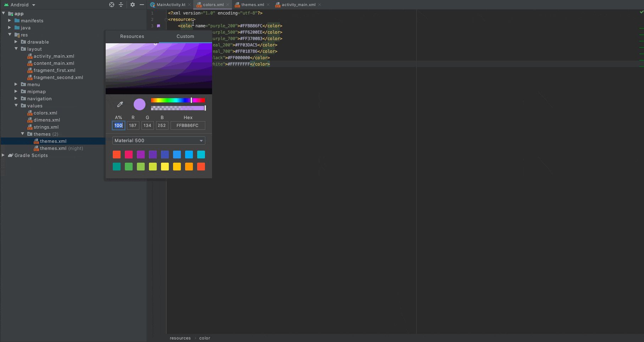644x342 pixels.
Task: Open the Material 500 palette dropdown
Action: [x=159, y=141]
